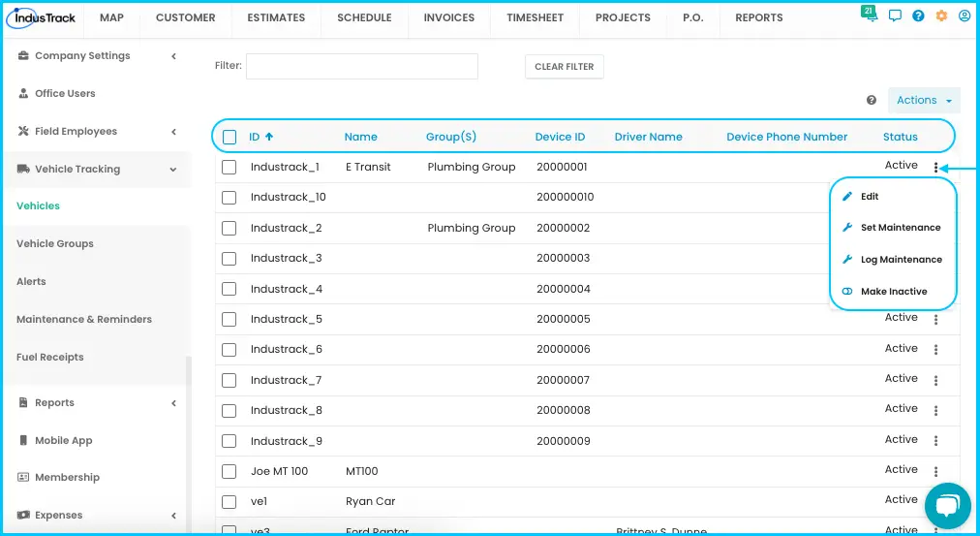The height and width of the screenshot is (536, 980).
Task: Click the Vehicle Tracking truck icon
Action: 23,169
